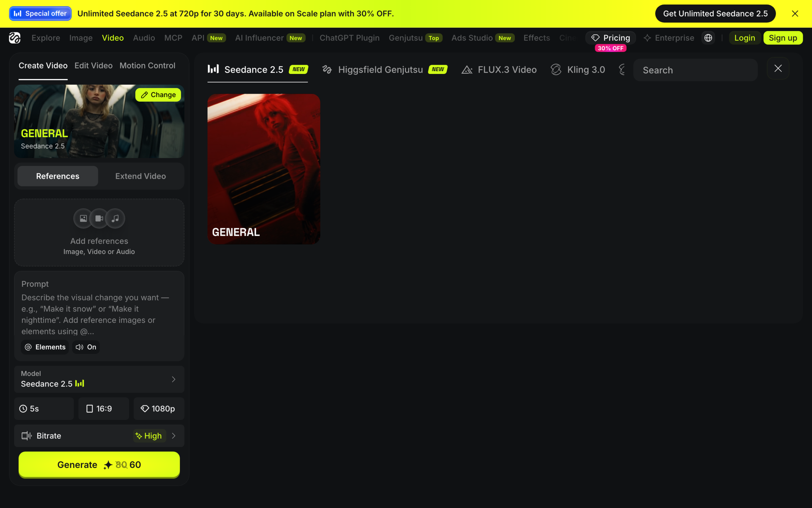Open AI Influencer in navigation
The width and height of the screenshot is (812, 508).
pos(270,38)
